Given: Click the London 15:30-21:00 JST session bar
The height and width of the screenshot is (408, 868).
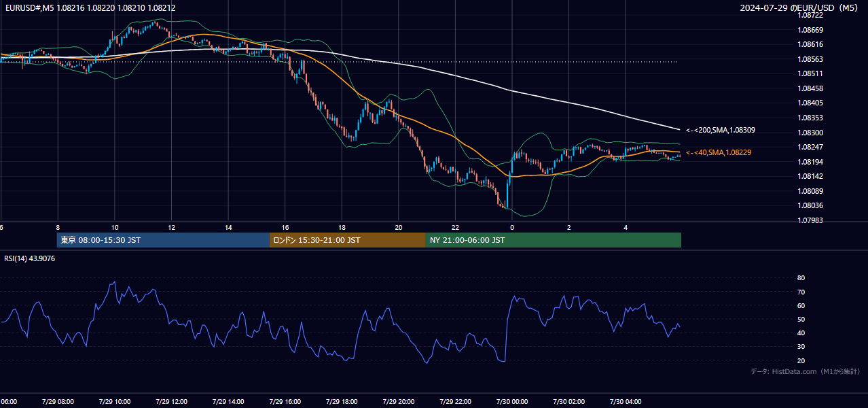Looking at the screenshot, I should pos(348,240).
